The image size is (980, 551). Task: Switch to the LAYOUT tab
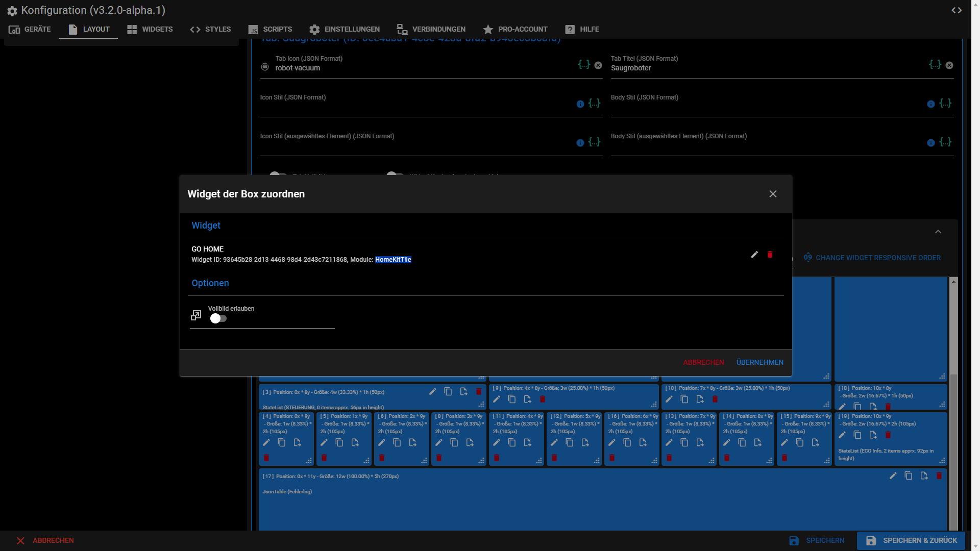pos(89,29)
